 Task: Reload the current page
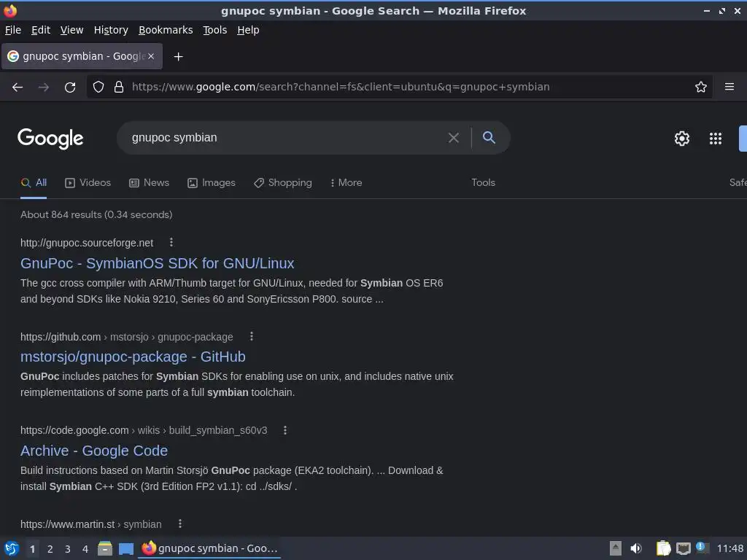(x=70, y=87)
